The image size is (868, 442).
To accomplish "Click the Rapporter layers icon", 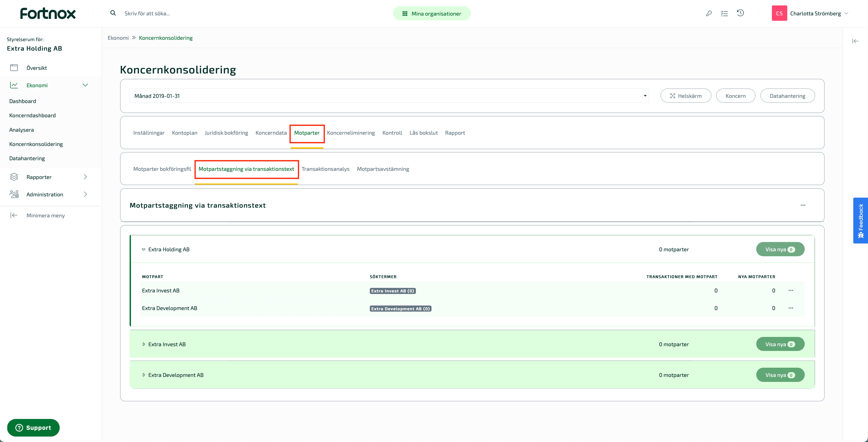I will [x=14, y=177].
